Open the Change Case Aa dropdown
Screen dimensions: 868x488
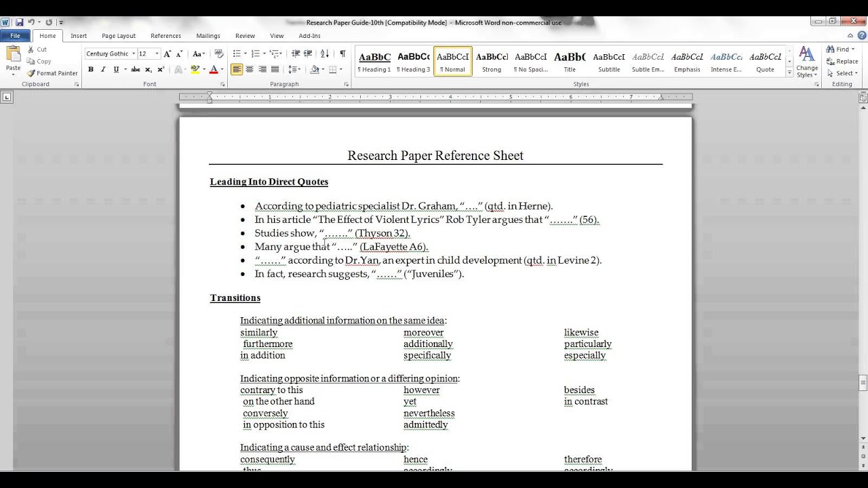pyautogui.click(x=199, y=54)
